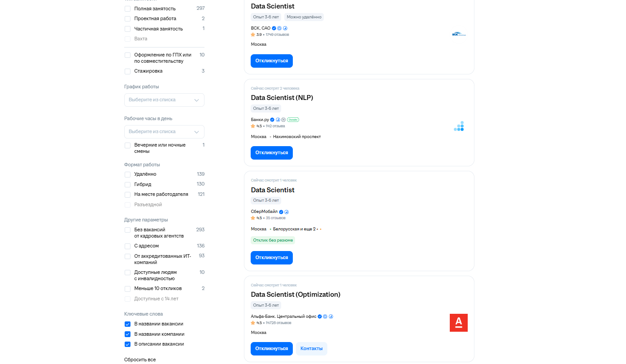Click star rating icon under СберМобайл
This screenshot has width=626, height=364.
pos(253,218)
